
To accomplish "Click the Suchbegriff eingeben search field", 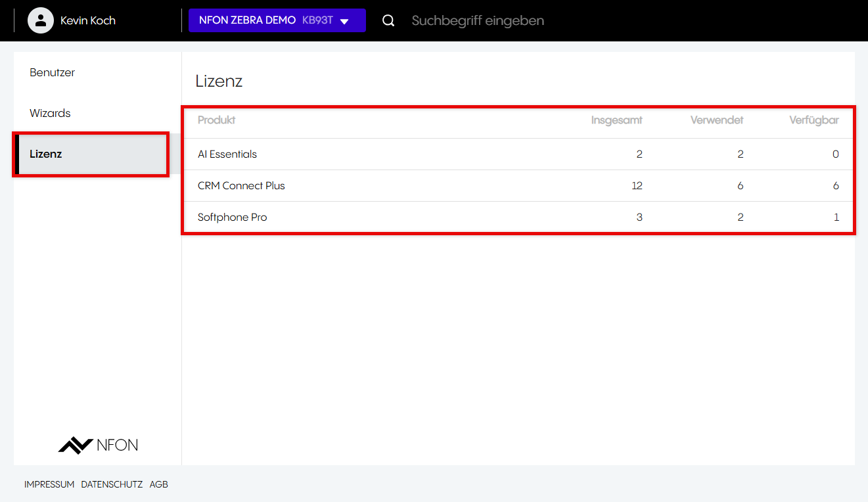I will tap(478, 20).
